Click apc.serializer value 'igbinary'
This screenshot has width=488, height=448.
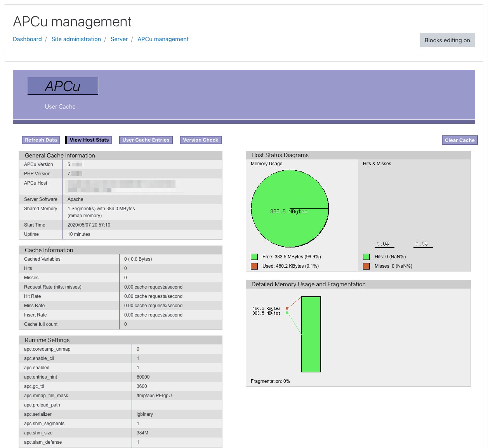click(x=145, y=414)
